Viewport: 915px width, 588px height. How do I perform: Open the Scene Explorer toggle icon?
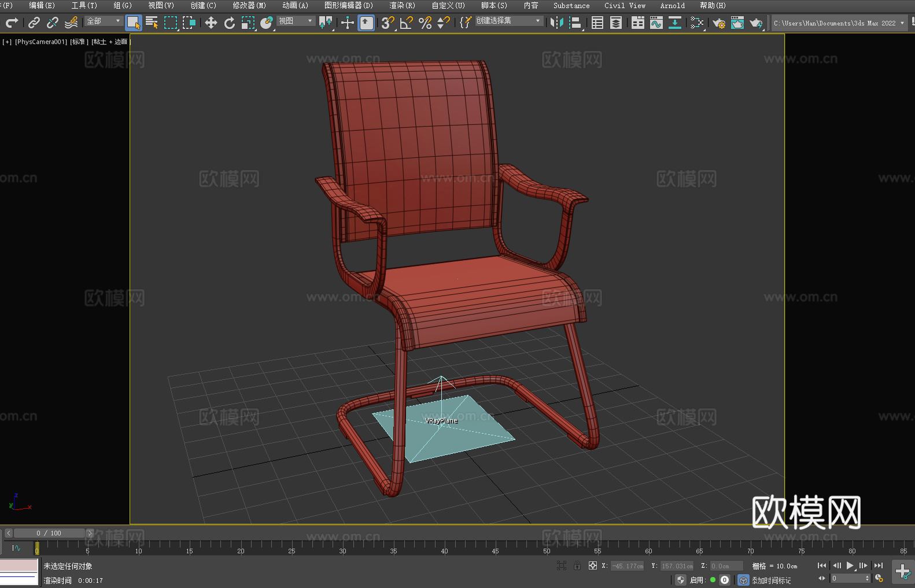click(x=597, y=23)
